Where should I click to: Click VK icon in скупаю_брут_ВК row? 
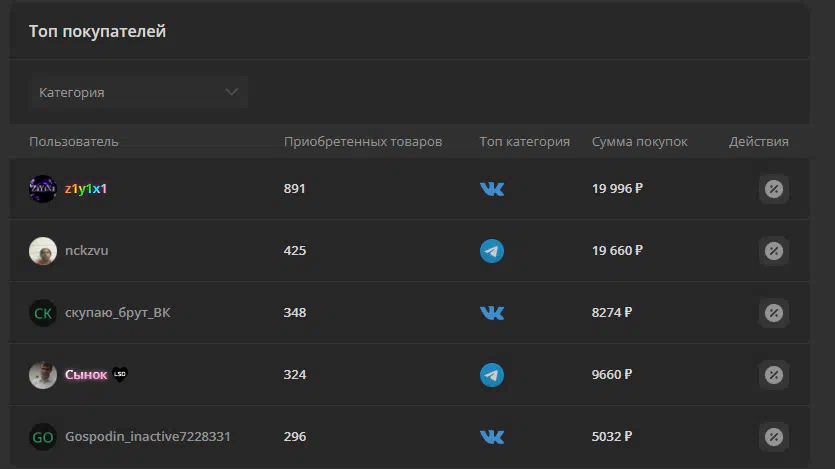click(x=492, y=312)
